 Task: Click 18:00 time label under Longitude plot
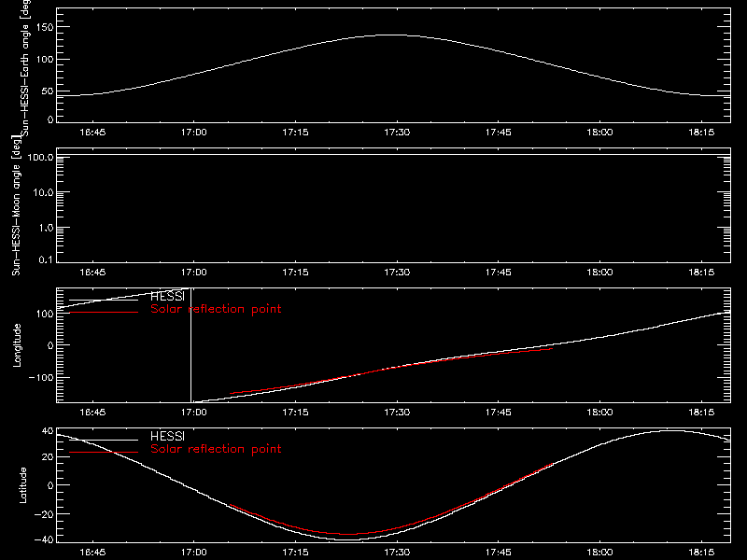click(599, 412)
